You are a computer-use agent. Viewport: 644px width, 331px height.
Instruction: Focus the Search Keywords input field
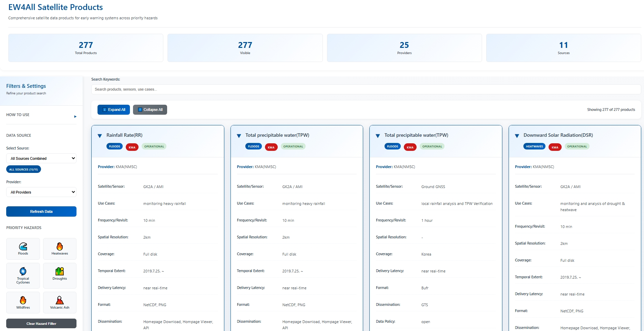(366, 89)
